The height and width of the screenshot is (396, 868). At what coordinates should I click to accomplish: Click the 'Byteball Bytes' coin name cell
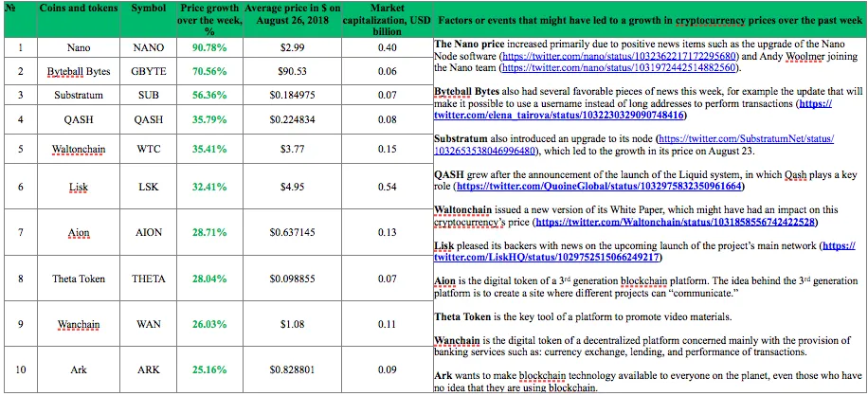pos(78,71)
